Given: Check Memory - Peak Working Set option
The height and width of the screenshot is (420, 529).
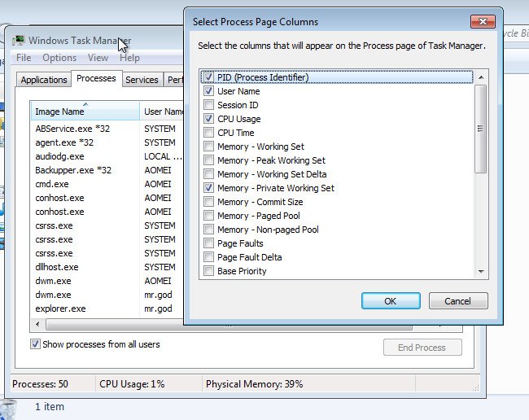Looking at the screenshot, I should tap(209, 160).
